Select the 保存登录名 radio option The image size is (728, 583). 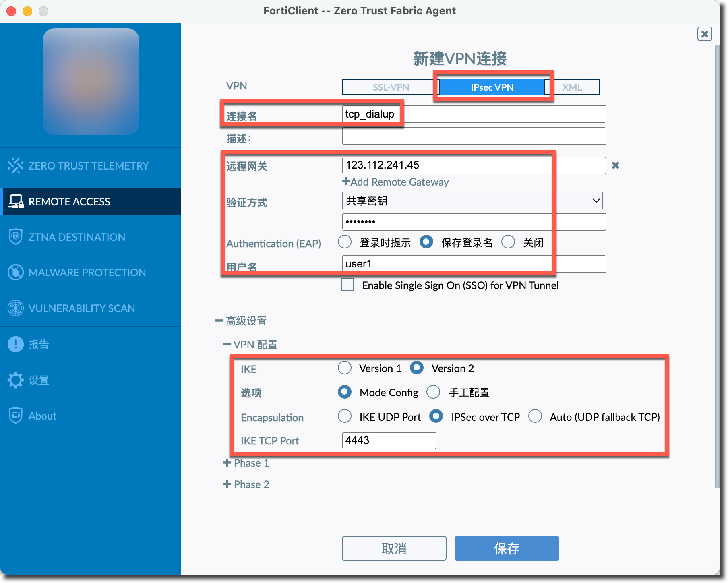pos(426,242)
